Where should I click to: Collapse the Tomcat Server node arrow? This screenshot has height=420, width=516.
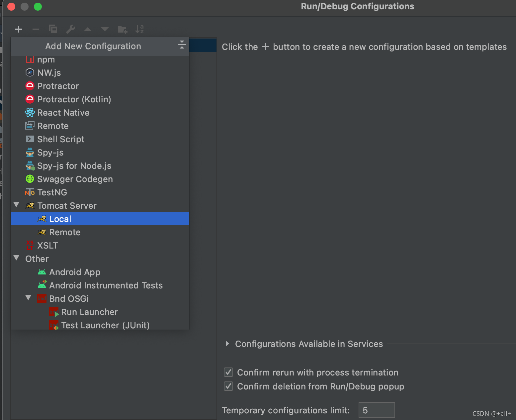[x=16, y=205]
